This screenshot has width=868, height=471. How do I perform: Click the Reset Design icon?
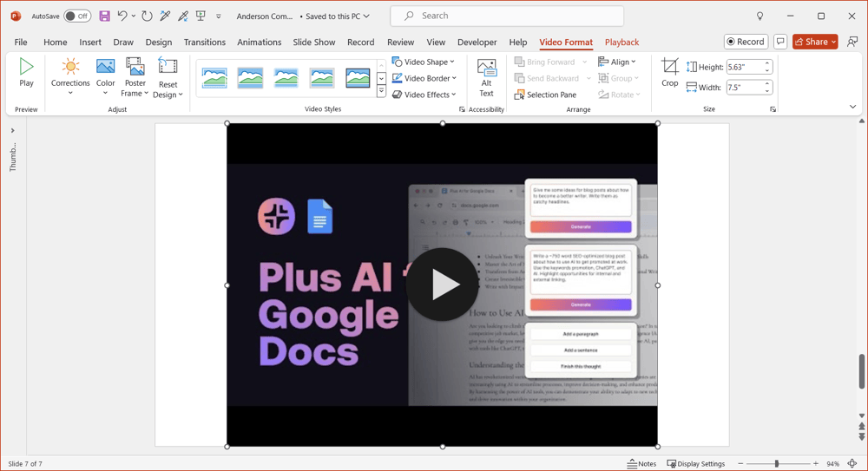[x=168, y=68]
